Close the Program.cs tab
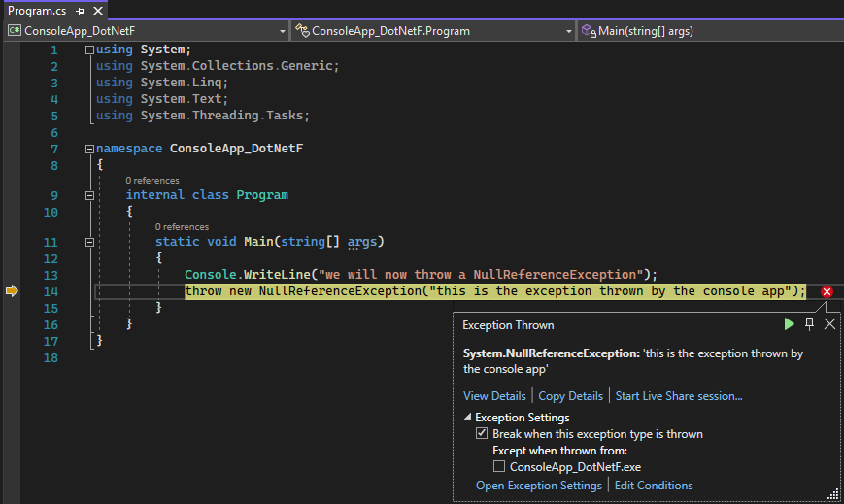 coord(97,11)
